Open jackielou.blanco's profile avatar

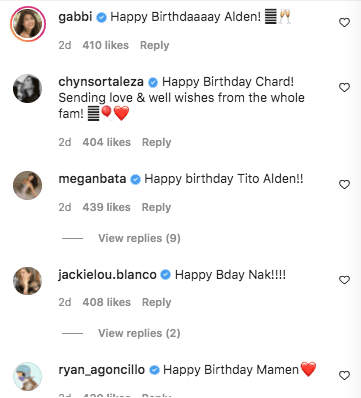(28, 281)
